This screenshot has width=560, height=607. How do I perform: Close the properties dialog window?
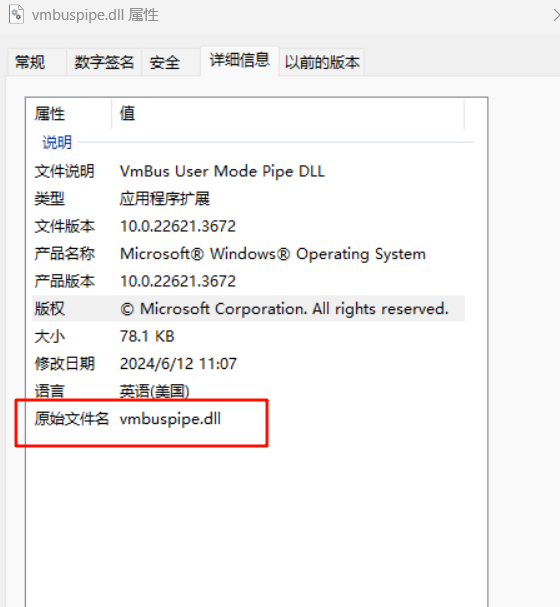556,15
